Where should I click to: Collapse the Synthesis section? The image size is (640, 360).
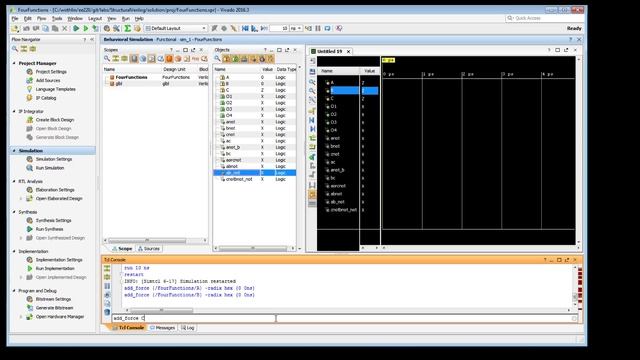(14, 212)
